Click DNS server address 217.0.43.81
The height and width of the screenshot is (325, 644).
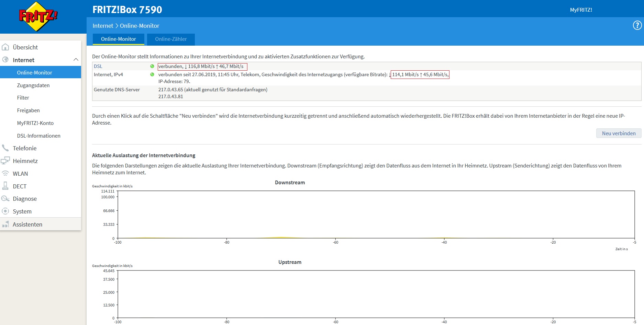(x=171, y=96)
